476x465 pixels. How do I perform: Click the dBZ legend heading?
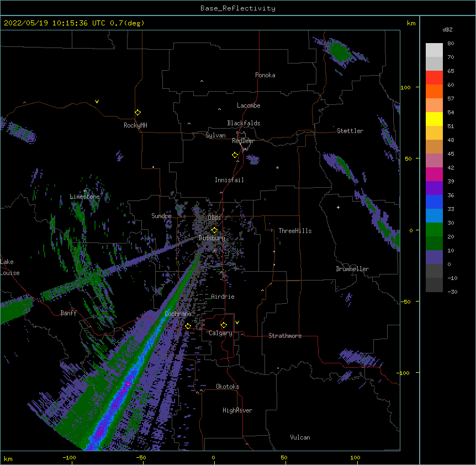pyautogui.click(x=447, y=29)
